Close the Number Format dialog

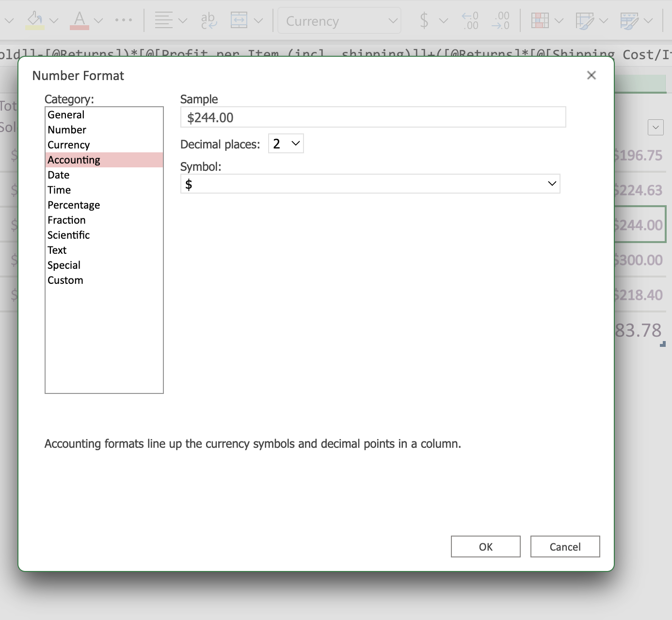coord(591,75)
